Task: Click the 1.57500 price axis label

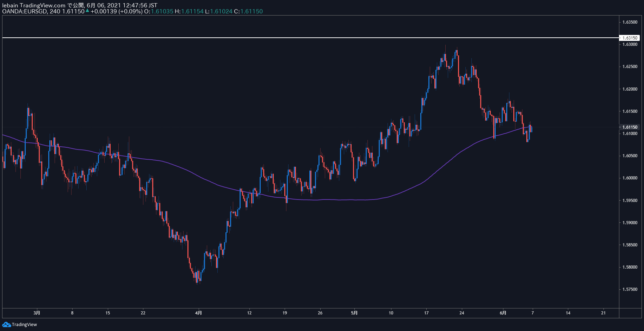Action: [x=630, y=289]
